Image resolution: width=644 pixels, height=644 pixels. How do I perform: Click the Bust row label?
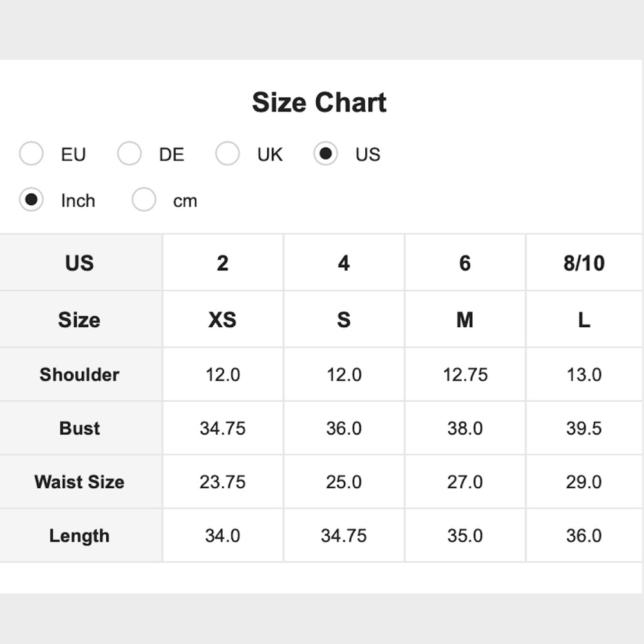(x=80, y=428)
